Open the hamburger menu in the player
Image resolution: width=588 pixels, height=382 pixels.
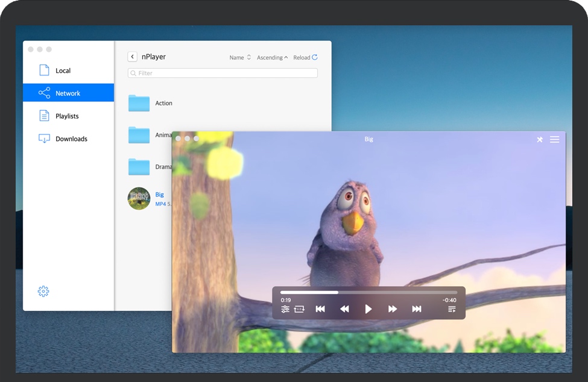pyautogui.click(x=555, y=139)
